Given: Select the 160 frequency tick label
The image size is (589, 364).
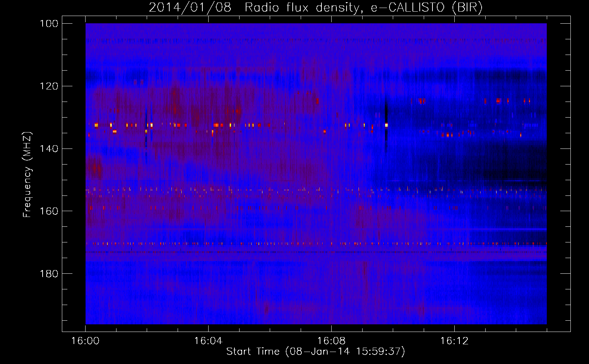Looking at the screenshot, I should (x=49, y=211).
